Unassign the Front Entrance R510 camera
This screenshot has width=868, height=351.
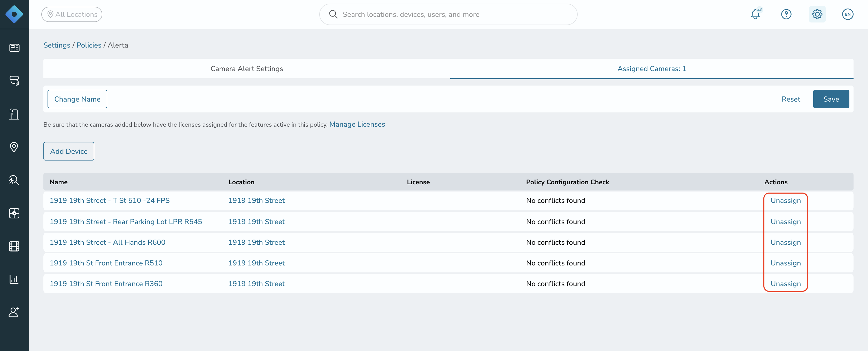(x=785, y=263)
